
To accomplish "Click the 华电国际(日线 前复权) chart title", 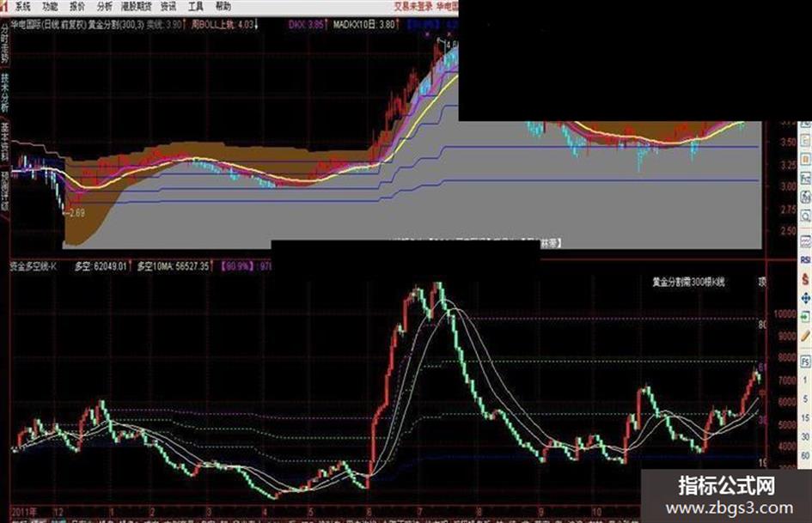I will click(48, 24).
